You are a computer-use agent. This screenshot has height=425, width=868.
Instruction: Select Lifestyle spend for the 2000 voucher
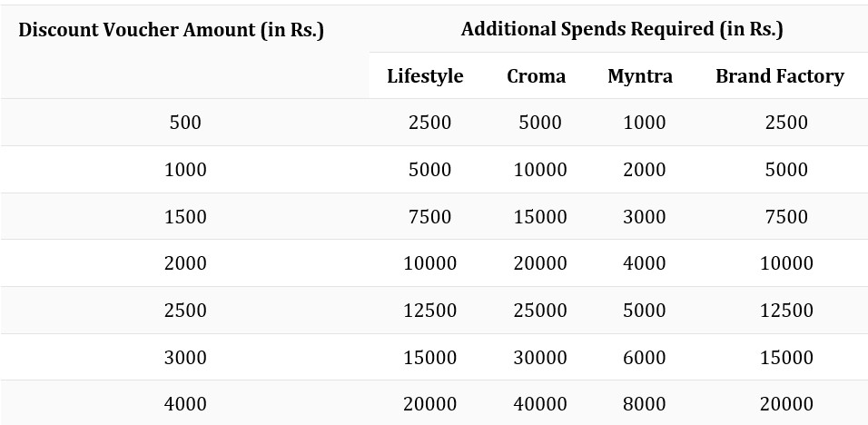pos(429,263)
